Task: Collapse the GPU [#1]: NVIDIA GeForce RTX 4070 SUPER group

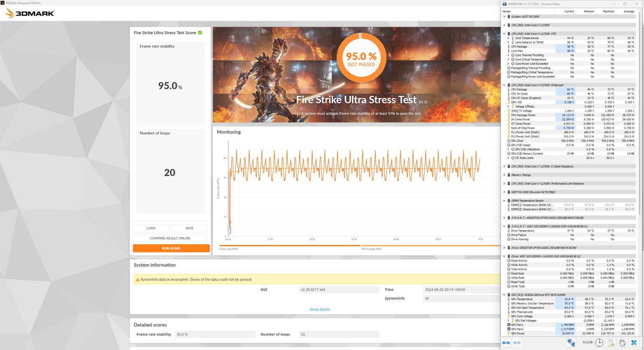Action: [504, 295]
